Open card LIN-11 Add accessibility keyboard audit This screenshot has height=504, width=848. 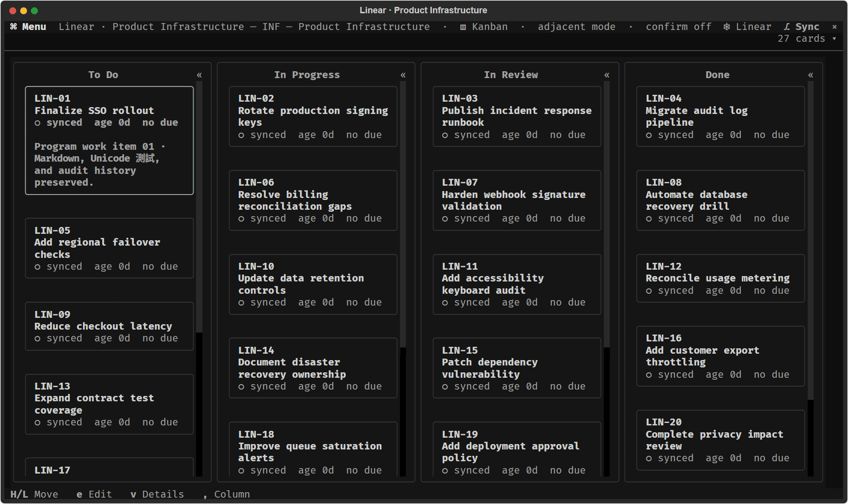pyautogui.click(x=517, y=284)
